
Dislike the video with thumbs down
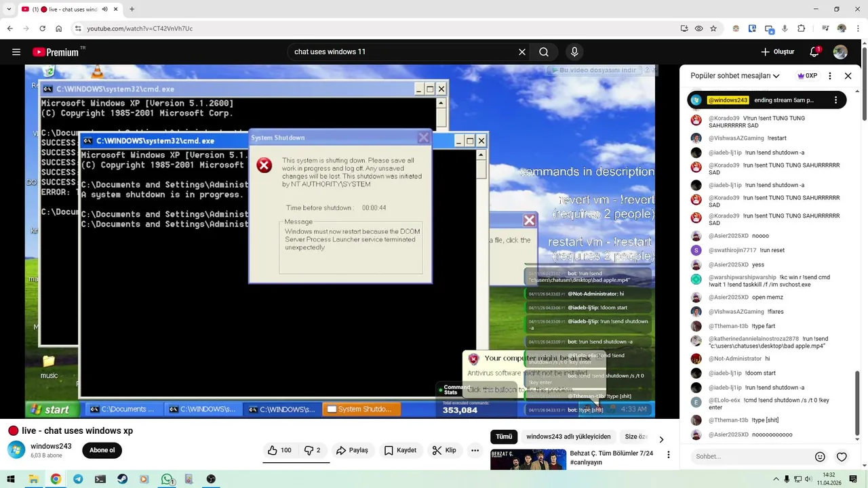tap(312, 450)
